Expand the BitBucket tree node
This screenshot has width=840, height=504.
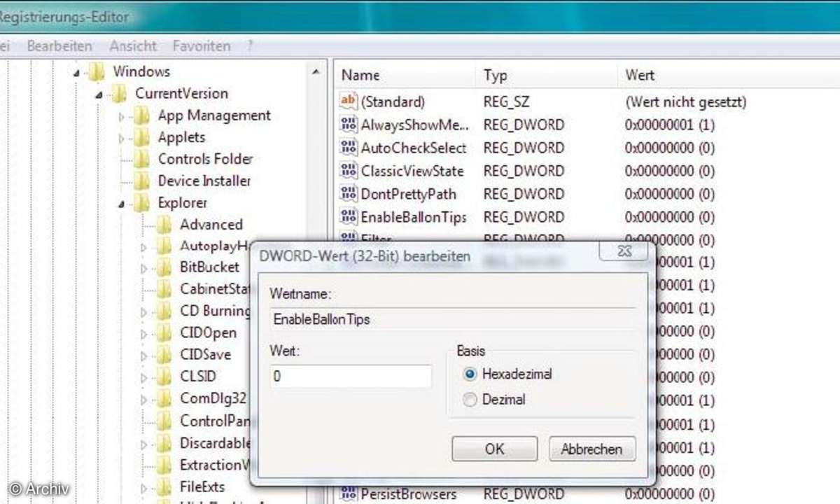(143, 268)
